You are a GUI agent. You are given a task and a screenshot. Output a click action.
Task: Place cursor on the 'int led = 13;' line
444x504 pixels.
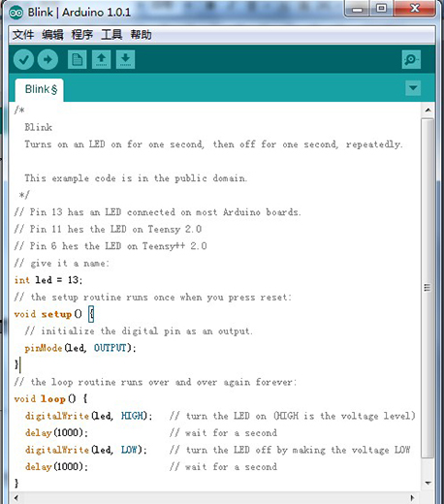[x=48, y=280]
